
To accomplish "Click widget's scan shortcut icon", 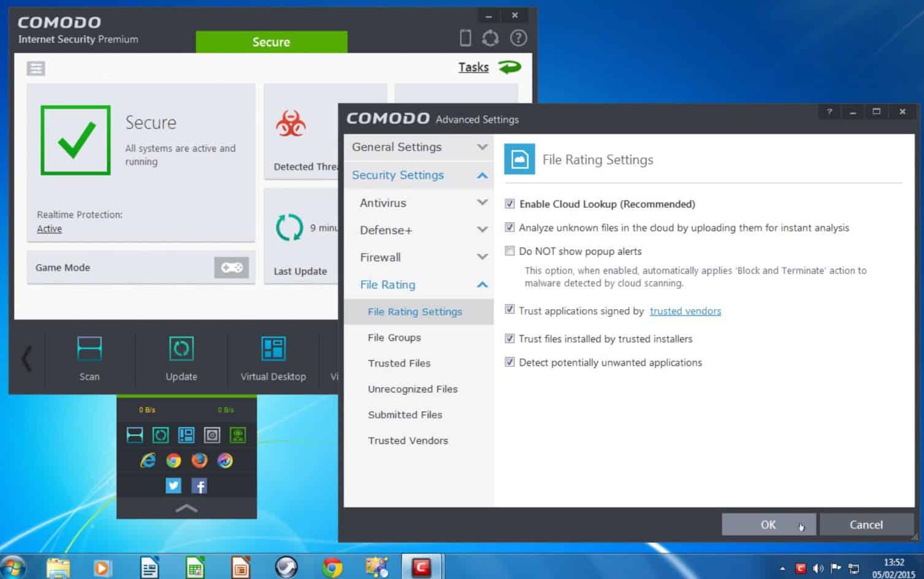I will click(135, 435).
